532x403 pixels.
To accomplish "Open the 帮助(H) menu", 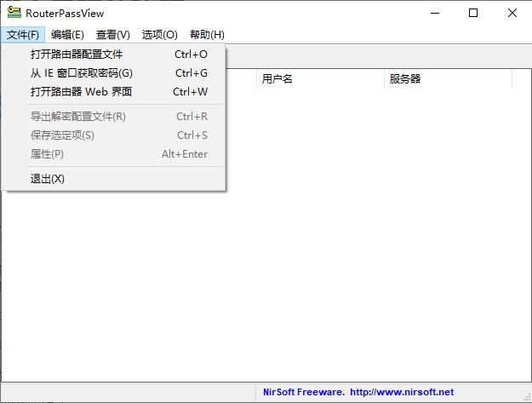I will (207, 35).
